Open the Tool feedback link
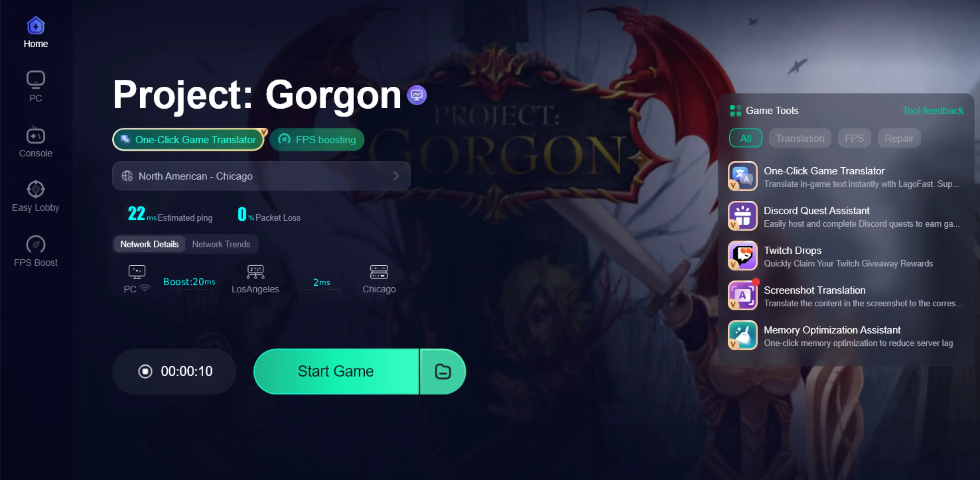Viewport: 980px width, 480px height. click(933, 111)
